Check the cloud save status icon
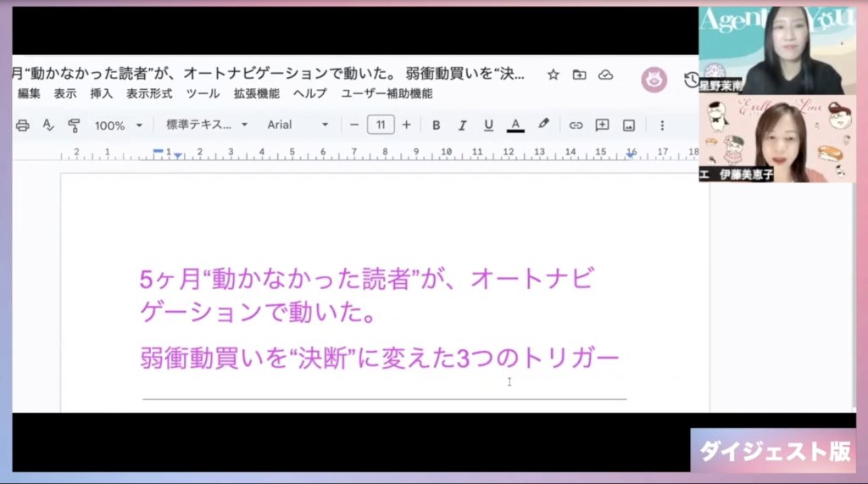The height and width of the screenshot is (484, 868). (x=605, y=75)
